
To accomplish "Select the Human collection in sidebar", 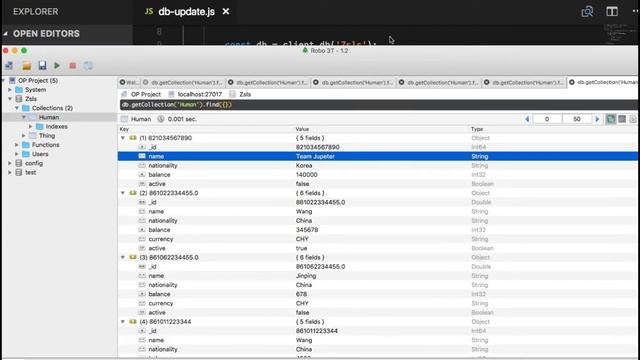I will 49,117.
